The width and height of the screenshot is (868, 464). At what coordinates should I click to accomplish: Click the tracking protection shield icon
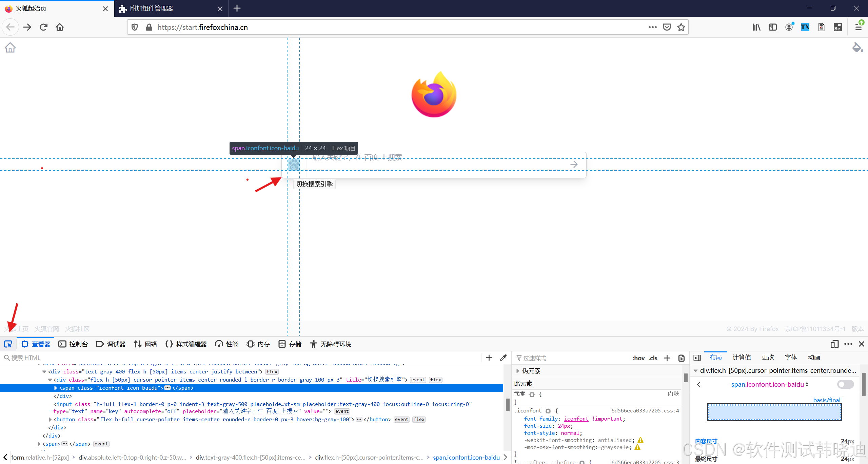pos(135,27)
